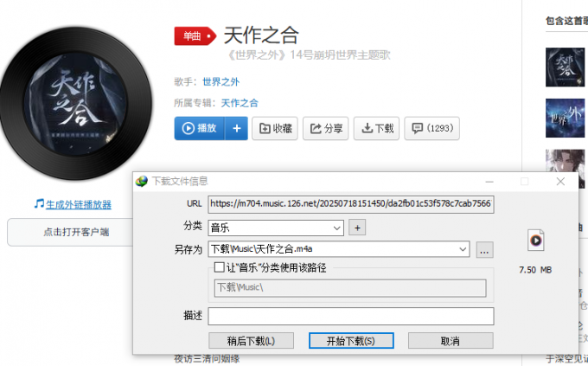Viewport: 588px width, 366px height.
Task: Add a new category with + button
Action: tap(357, 228)
